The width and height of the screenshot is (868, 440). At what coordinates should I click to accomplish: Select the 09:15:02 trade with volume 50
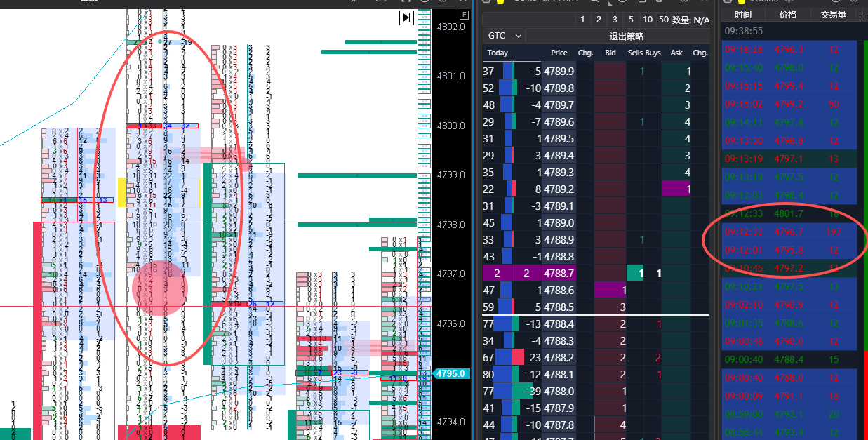[x=789, y=104]
